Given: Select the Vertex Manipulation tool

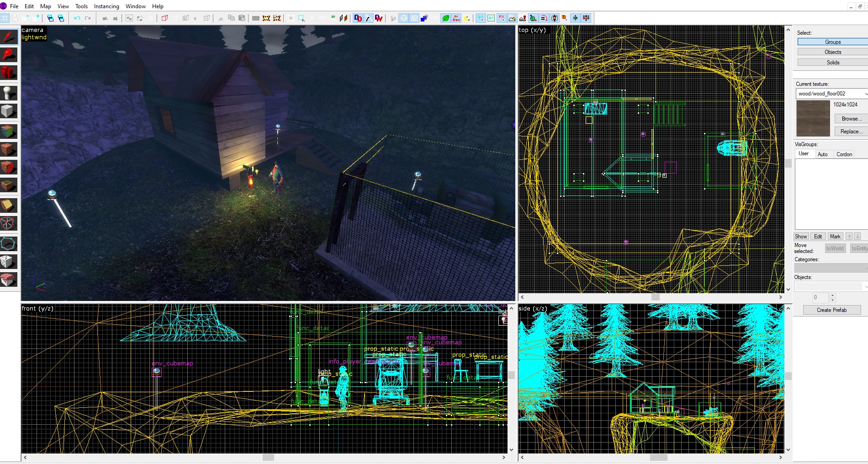Looking at the screenshot, I should click(x=9, y=223).
